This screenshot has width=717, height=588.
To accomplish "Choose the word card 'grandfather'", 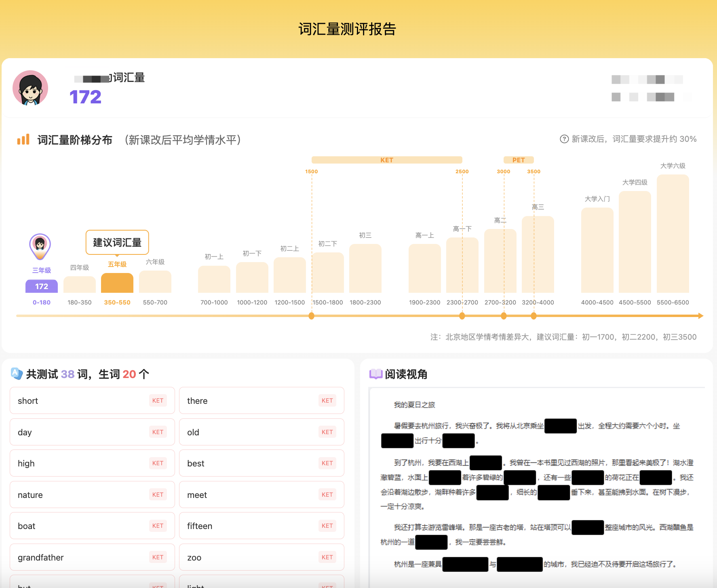I will click(x=92, y=557).
